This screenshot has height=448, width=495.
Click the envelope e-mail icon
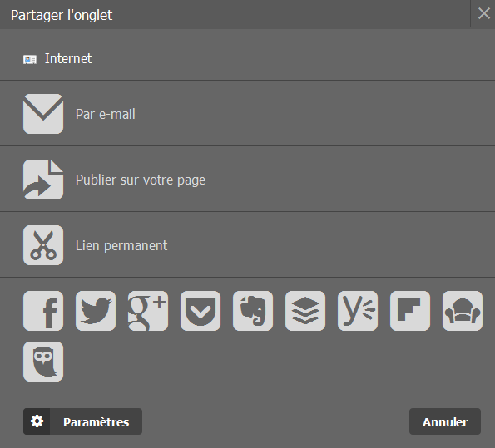43,114
